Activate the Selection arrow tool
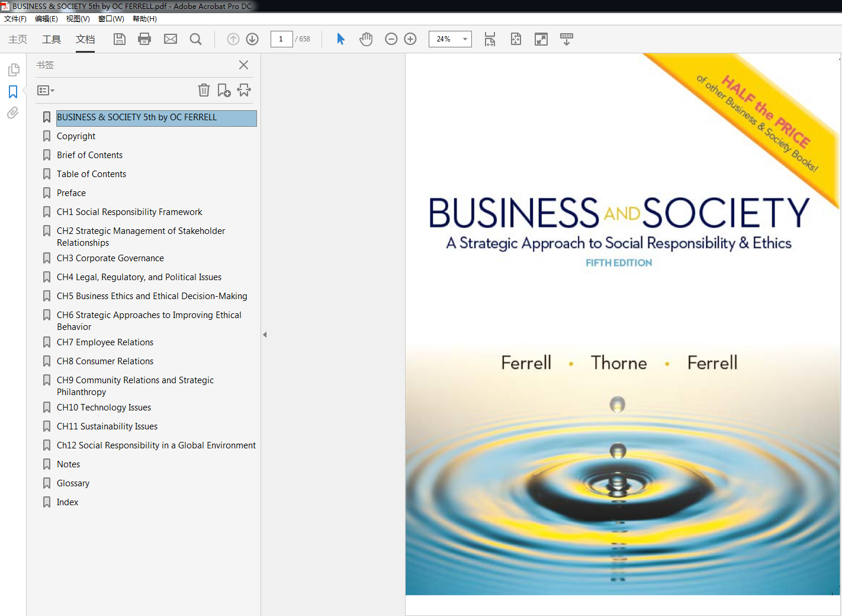 click(x=340, y=39)
